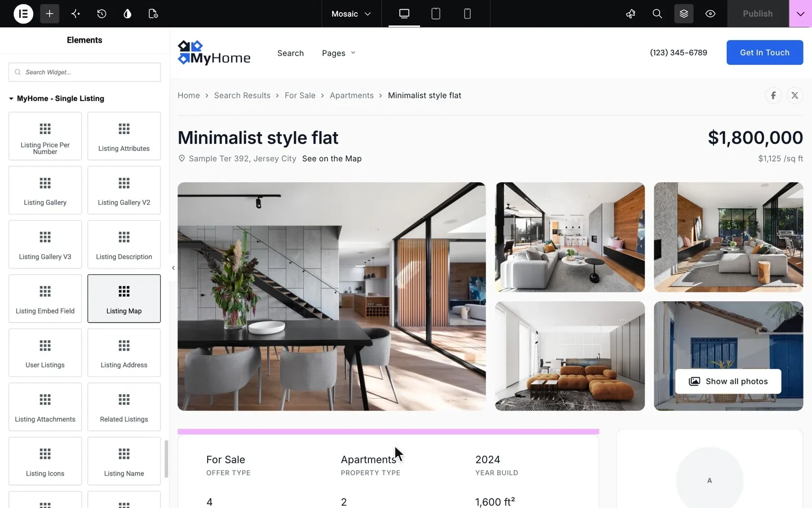
Task: Open the Apartments breadcrumb link
Action: pos(352,96)
